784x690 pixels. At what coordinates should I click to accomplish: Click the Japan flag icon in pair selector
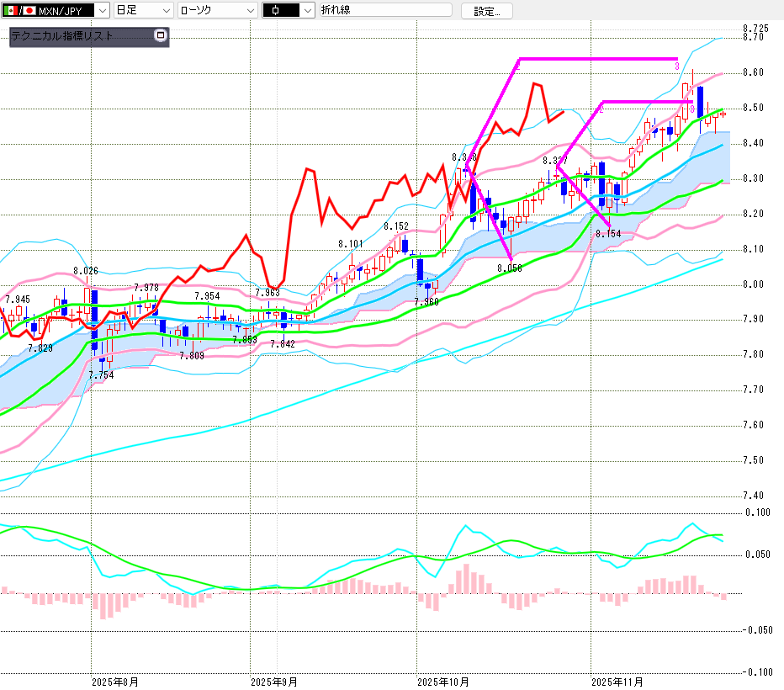pos(29,11)
